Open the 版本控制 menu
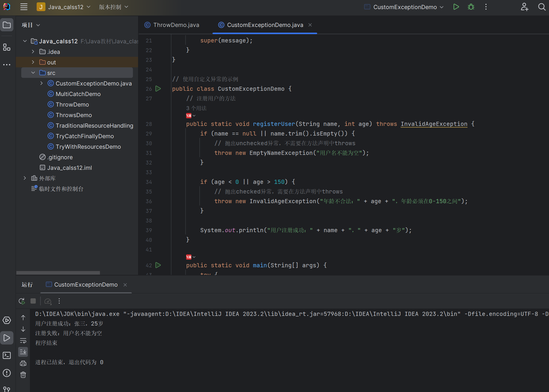This screenshot has width=549, height=392. pos(113,7)
